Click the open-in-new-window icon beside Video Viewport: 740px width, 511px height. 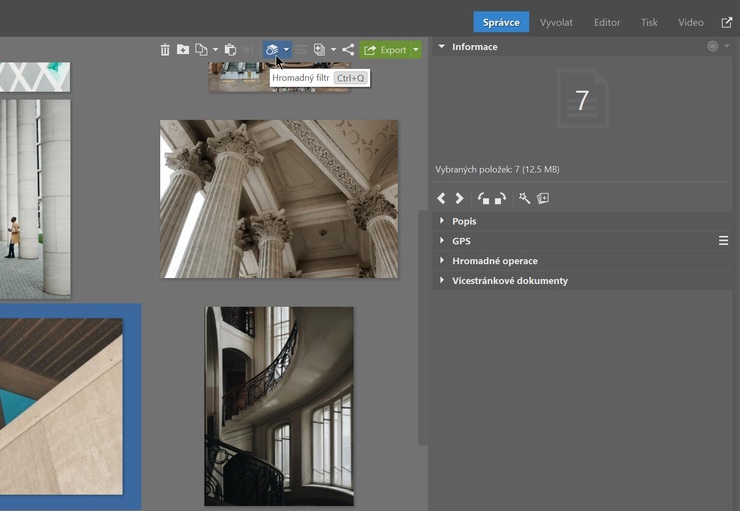(727, 22)
